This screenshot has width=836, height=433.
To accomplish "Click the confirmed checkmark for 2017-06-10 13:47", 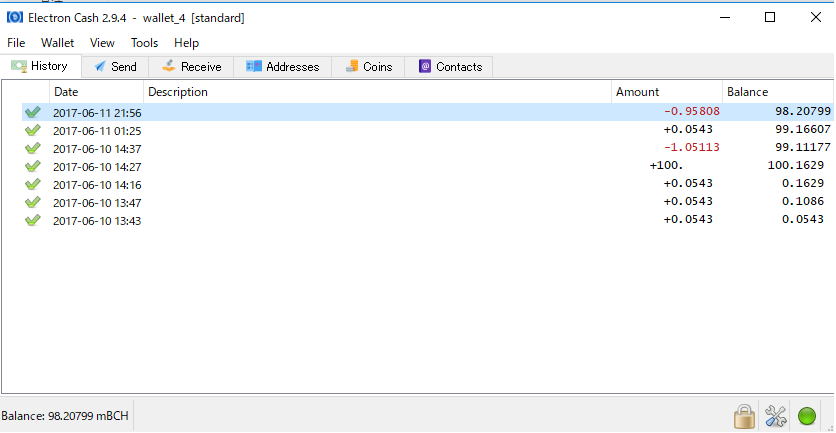I will click(33, 203).
